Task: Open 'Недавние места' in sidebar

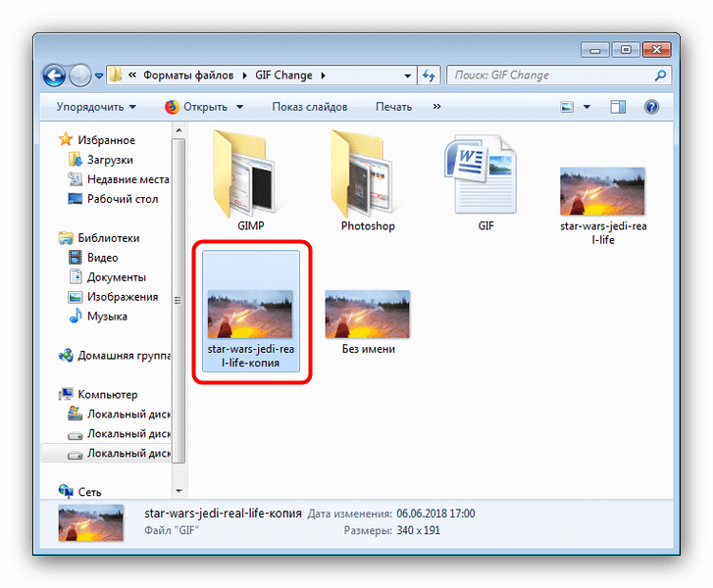Action: 128,179
